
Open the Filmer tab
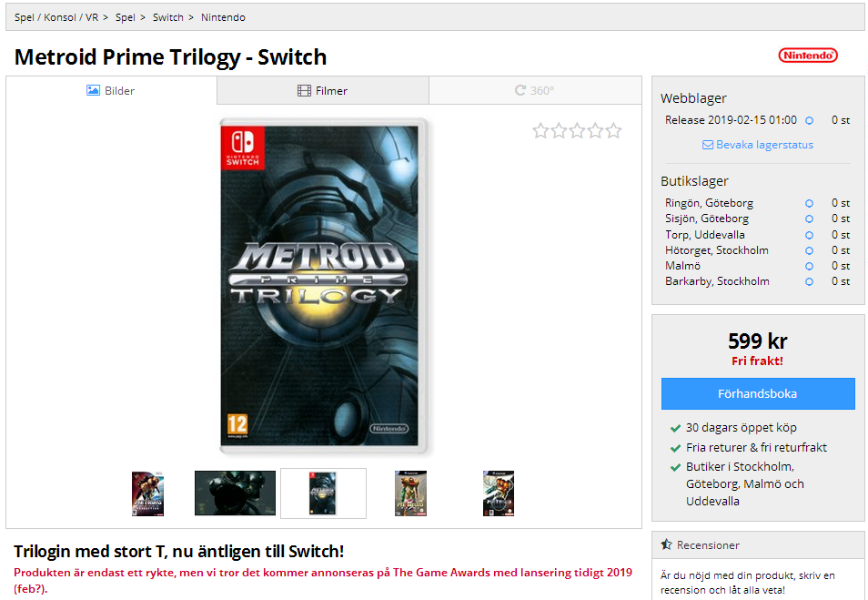coord(323,90)
